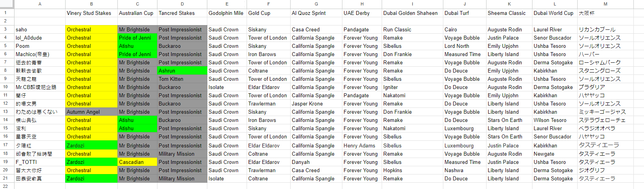Select row 13 header
The image size is (644, 189).
5,112
